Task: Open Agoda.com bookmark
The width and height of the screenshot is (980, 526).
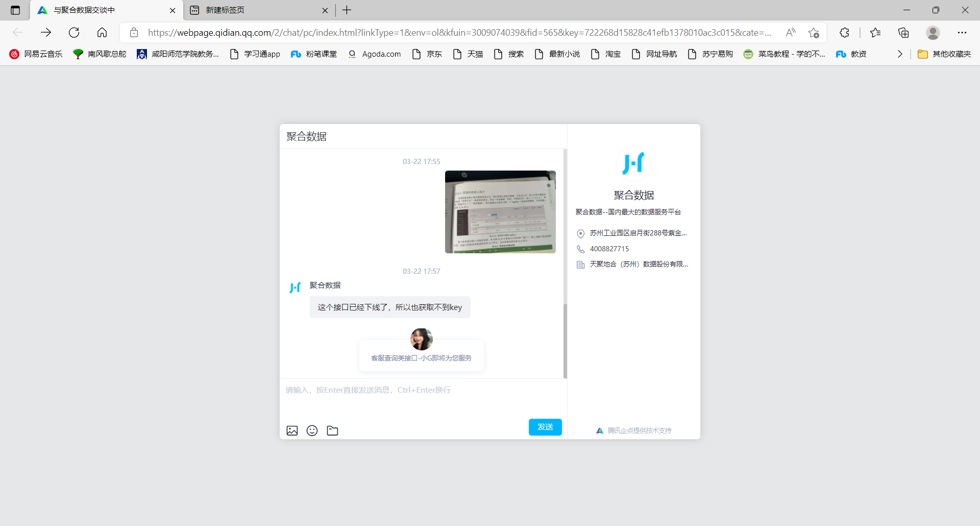Action: tap(374, 54)
